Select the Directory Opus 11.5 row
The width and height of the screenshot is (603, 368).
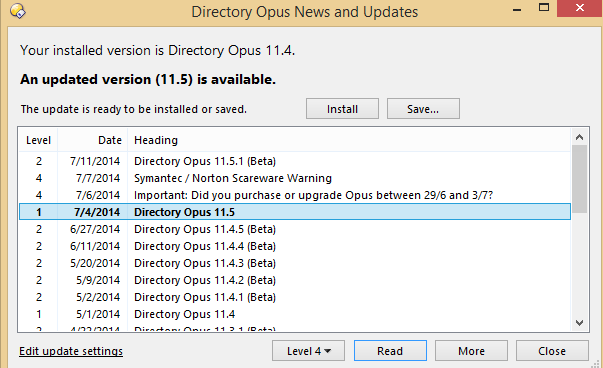pos(295,212)
